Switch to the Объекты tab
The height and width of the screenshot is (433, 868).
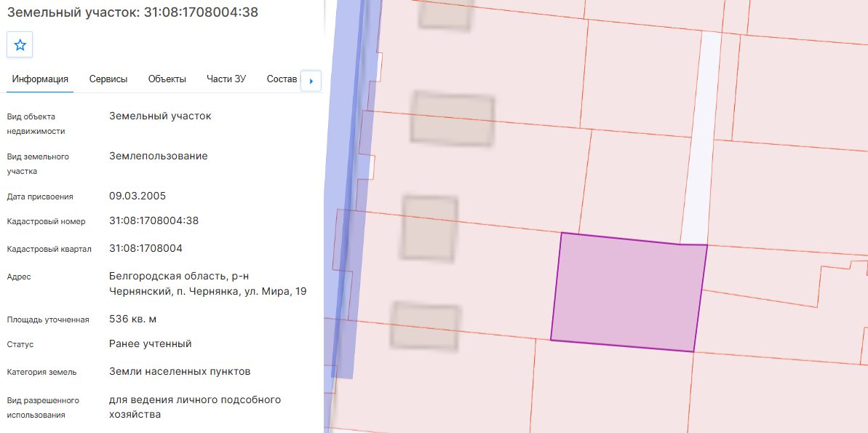[167, 79]
